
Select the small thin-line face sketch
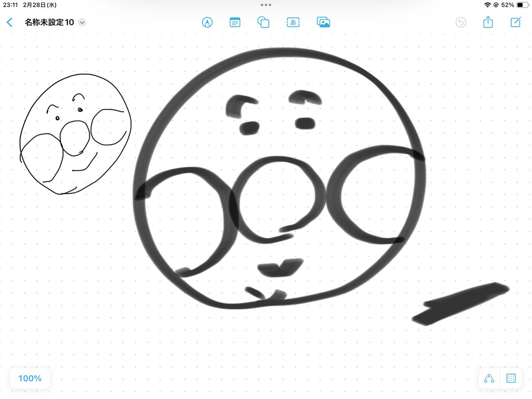tap(75, 134)
